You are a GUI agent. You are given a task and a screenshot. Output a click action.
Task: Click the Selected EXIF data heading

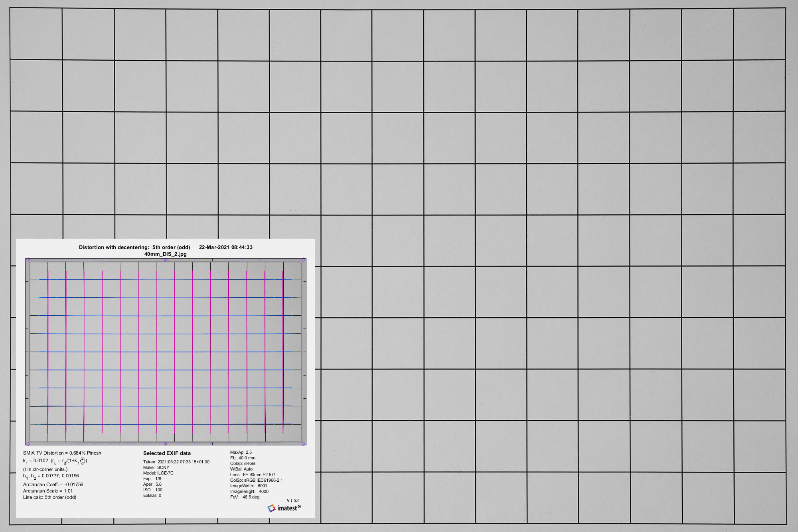pos(167,453)
